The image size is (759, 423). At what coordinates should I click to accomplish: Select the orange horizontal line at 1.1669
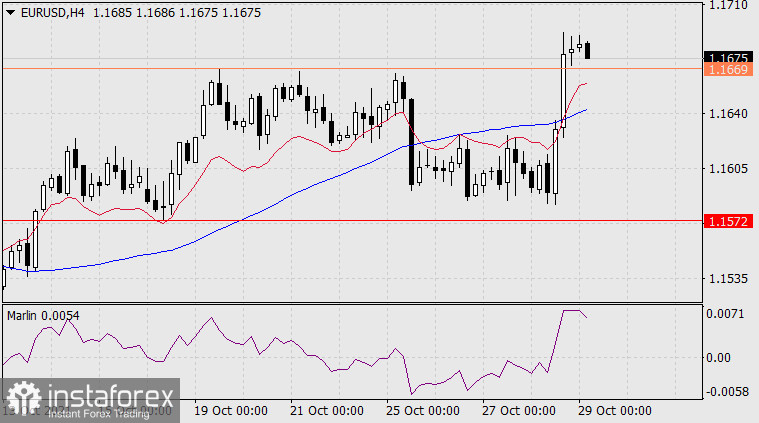300,68
